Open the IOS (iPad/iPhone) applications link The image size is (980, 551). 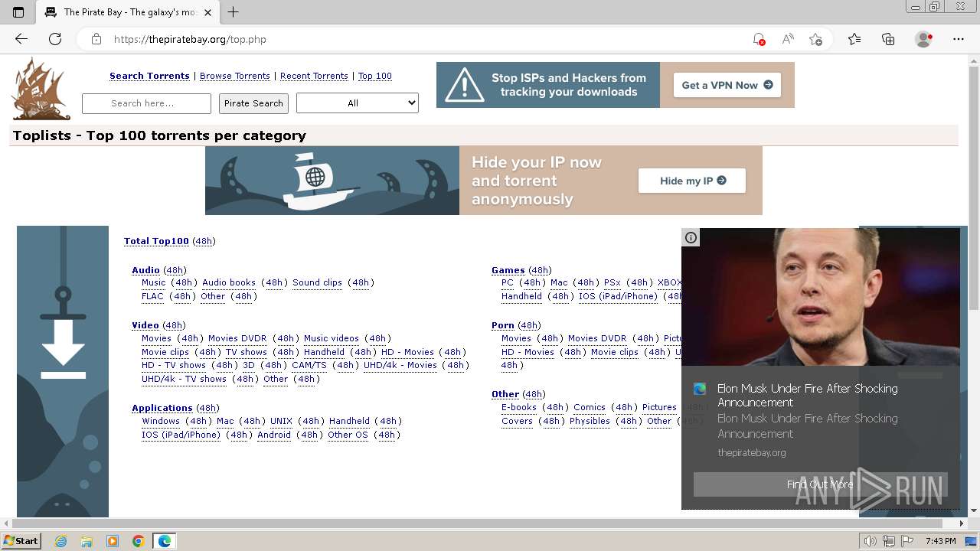[x=181, y=435]
